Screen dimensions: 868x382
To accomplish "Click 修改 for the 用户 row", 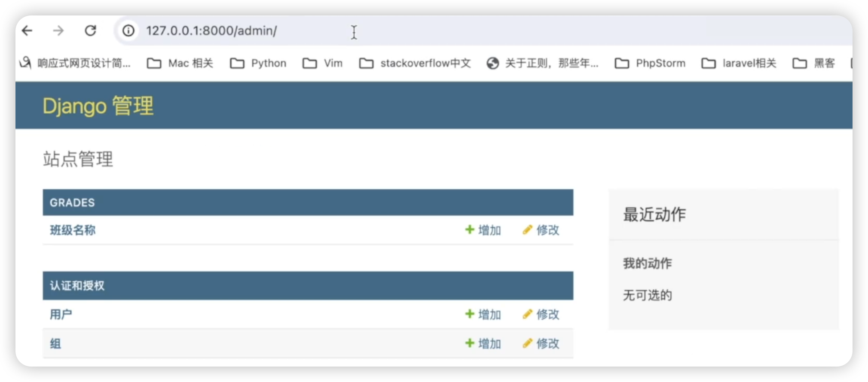I will click(x=541, y=315).
